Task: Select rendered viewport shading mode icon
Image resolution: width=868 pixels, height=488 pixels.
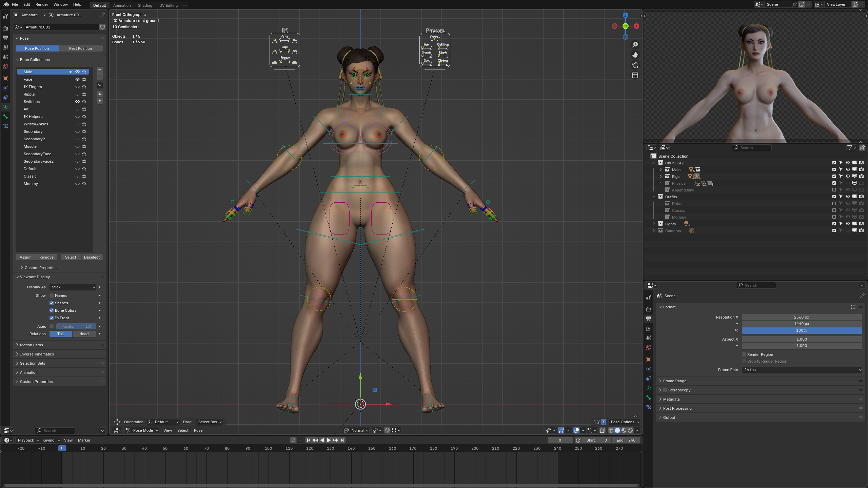Action: pyautogui.click(x=631, y=430)
